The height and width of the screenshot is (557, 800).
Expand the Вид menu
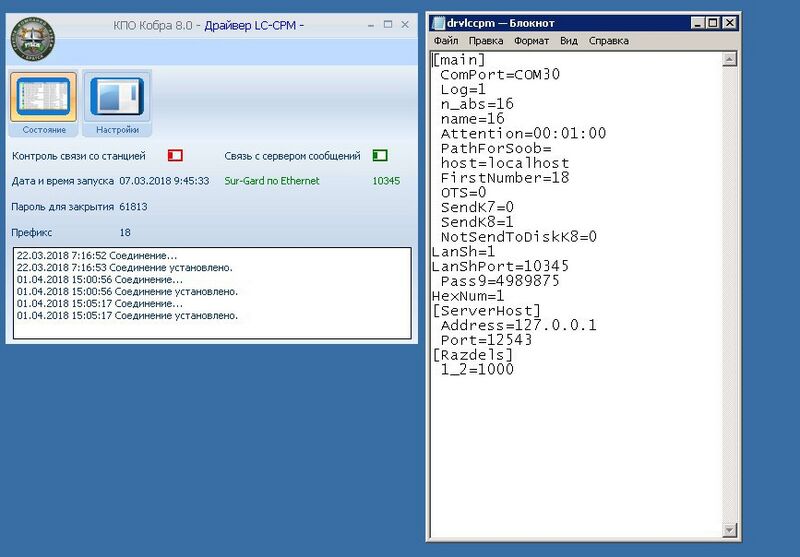click(x=568, y=41)
